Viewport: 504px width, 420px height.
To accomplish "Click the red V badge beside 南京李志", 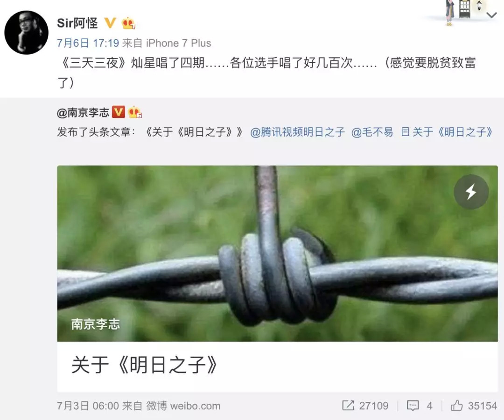I will [118, 112].
